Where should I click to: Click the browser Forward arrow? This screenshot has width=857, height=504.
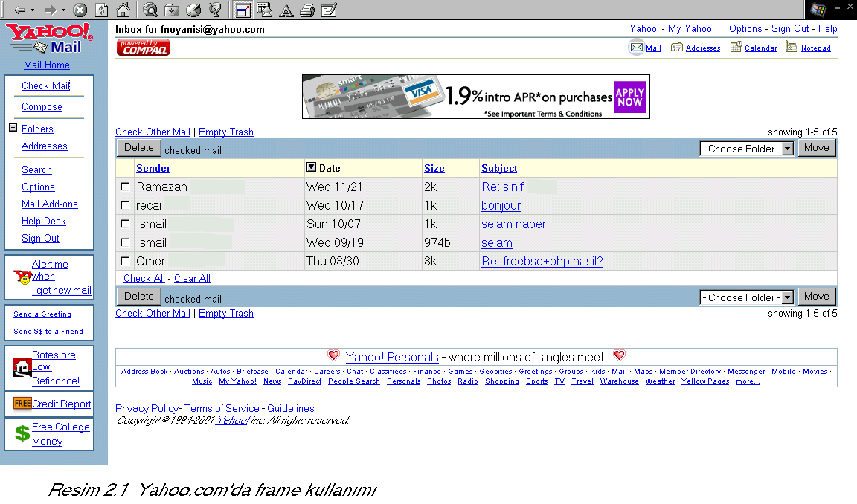[51, 10]
